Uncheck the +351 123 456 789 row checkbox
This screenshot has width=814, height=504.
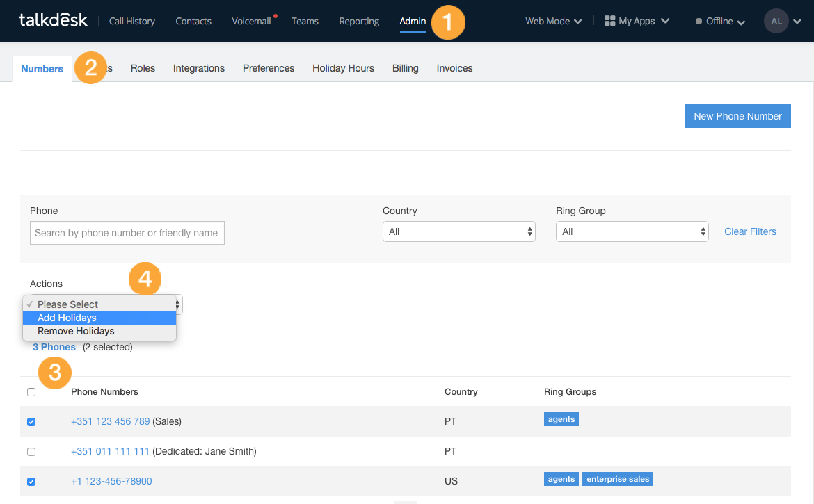[31, 422]
